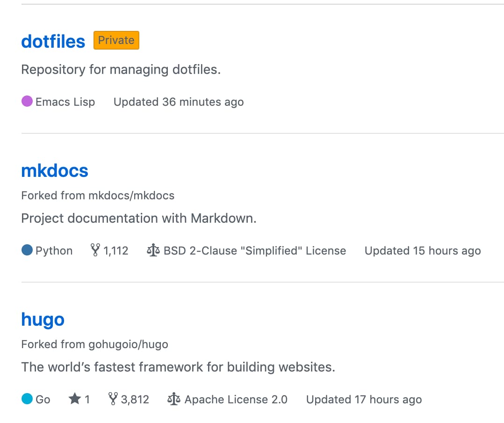Click Apache License 2.0 text on hugo
Image resolution: width=504 pixels, height=423 pixels.
click(x=236, y=399)
